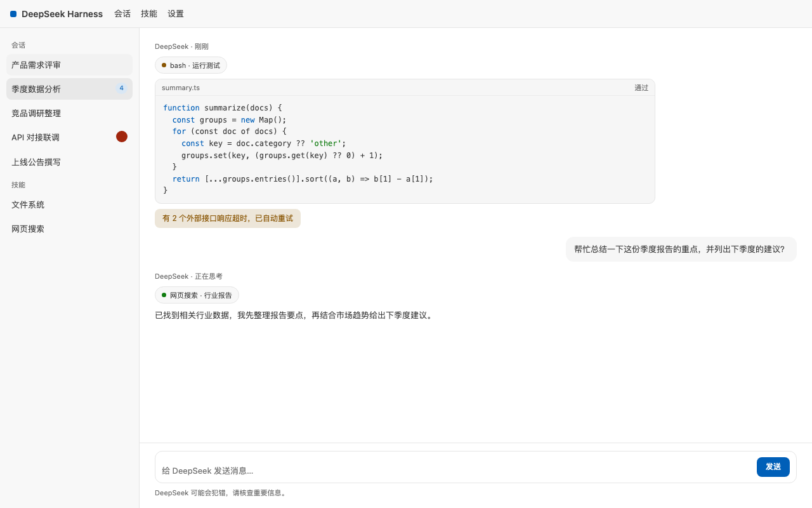Click the sidebar section heading 技能

coord(18,185)
